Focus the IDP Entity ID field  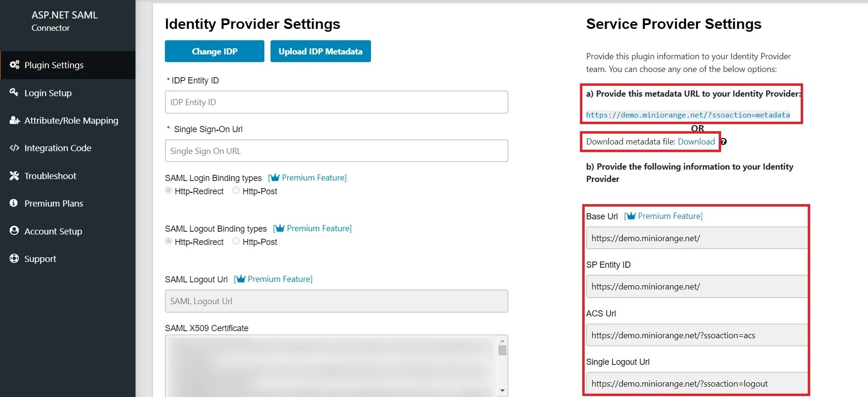336,102
